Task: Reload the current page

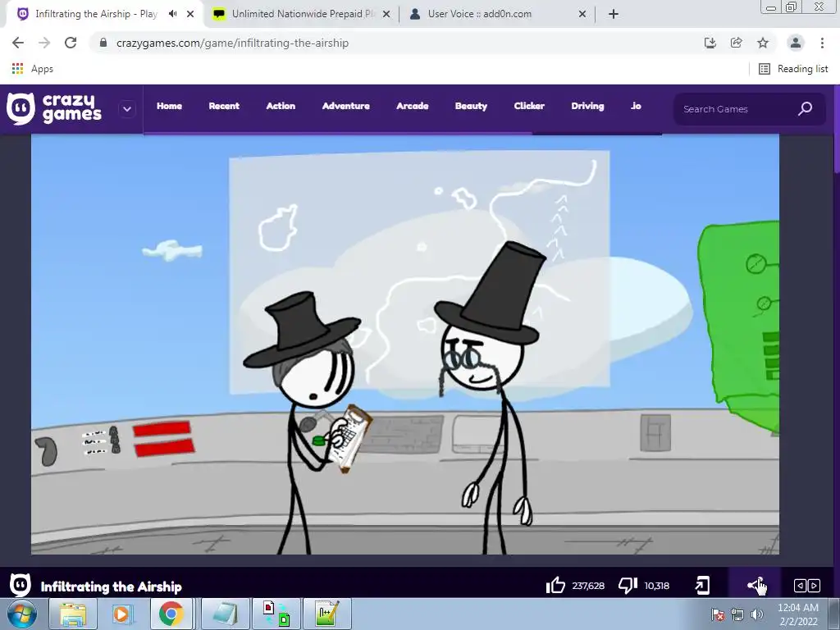Action: pyautogui.click(x=71, y=43)
